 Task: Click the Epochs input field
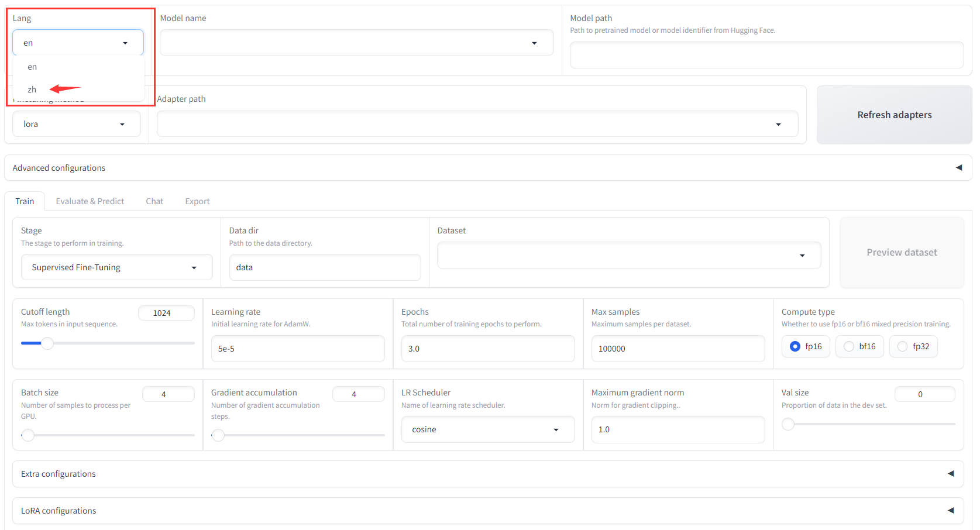pos(488,349)
